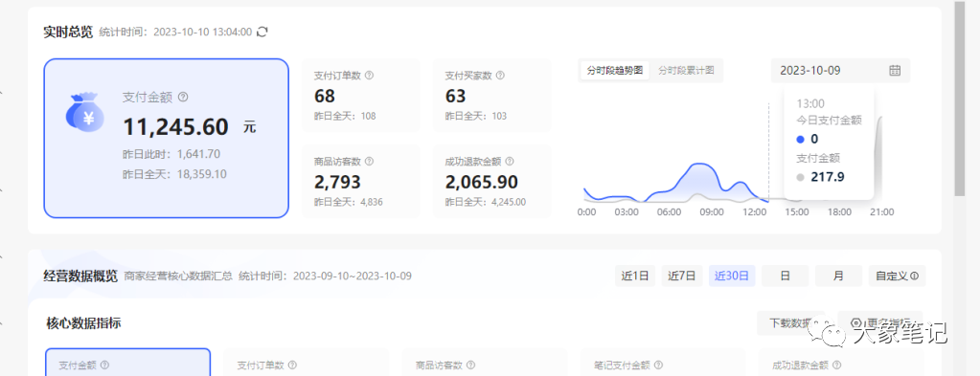Click the help icon beside 支付买家数

point(500,75)
